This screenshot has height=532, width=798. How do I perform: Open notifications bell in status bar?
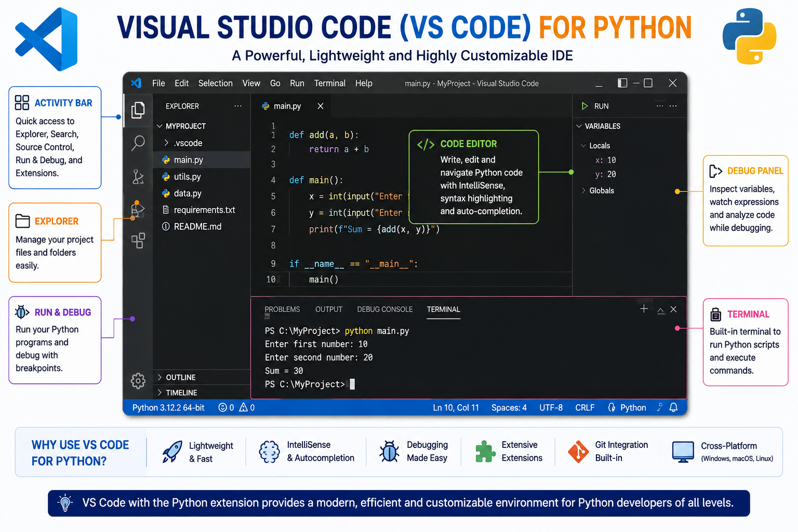coord(673,407)
